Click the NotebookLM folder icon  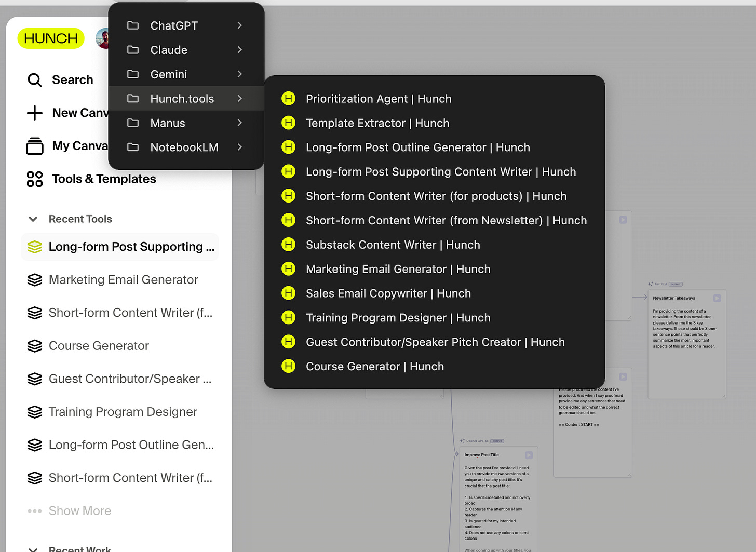(x=133, y=147)
